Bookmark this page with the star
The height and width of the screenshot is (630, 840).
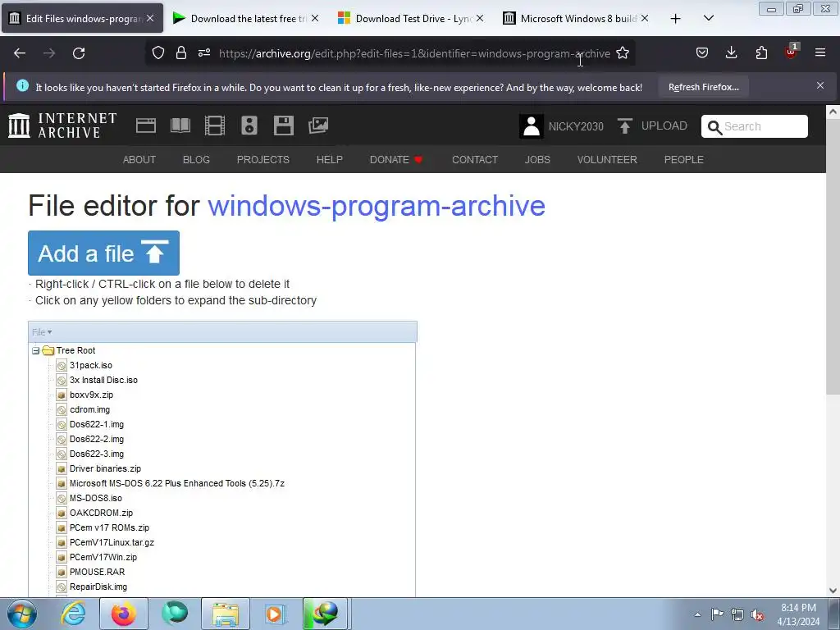click(623, 53)
